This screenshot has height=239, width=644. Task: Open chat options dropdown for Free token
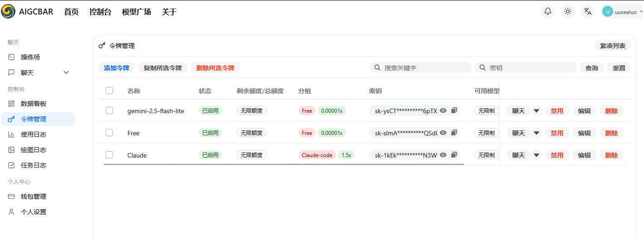tap(537, 133)
